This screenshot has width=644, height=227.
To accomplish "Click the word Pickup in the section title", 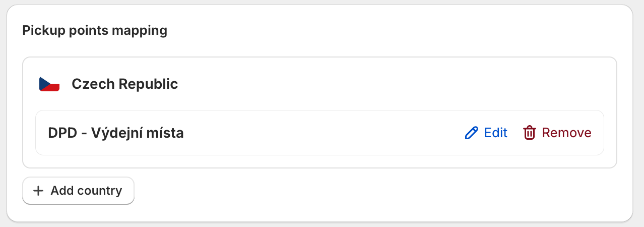I will [x=40, y=31].
